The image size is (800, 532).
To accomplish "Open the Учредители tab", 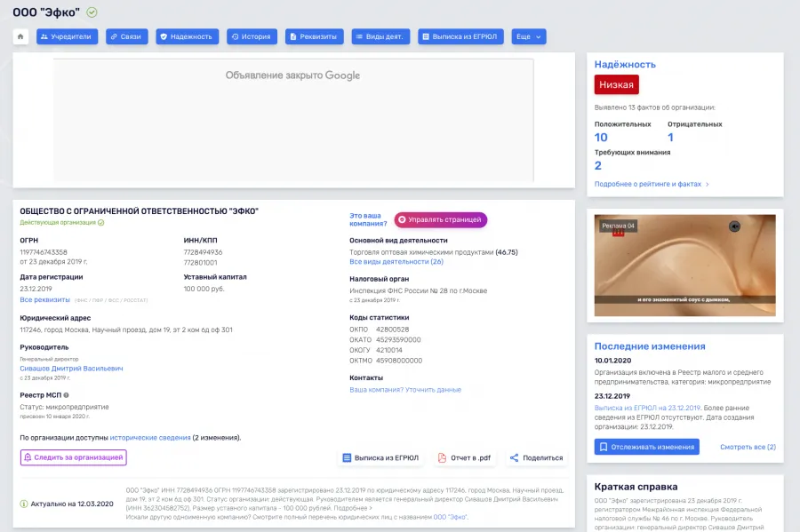I will point(67,36).
